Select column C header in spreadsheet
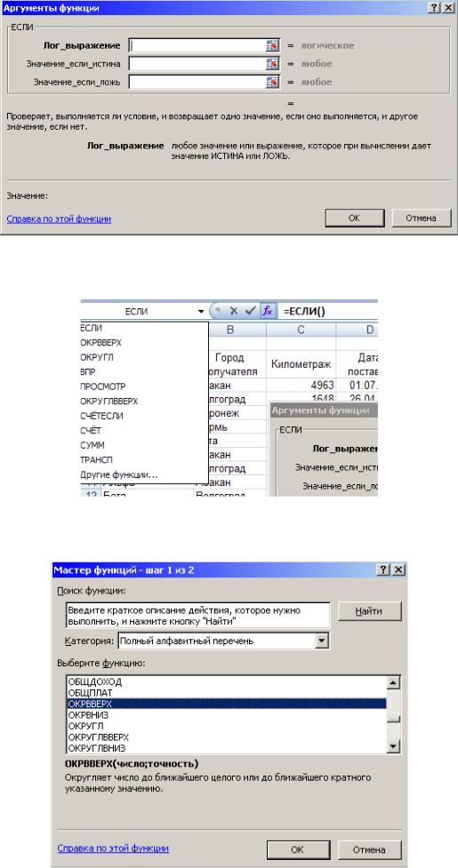This screenshot has width=458, height=868. tap(301, 330)
